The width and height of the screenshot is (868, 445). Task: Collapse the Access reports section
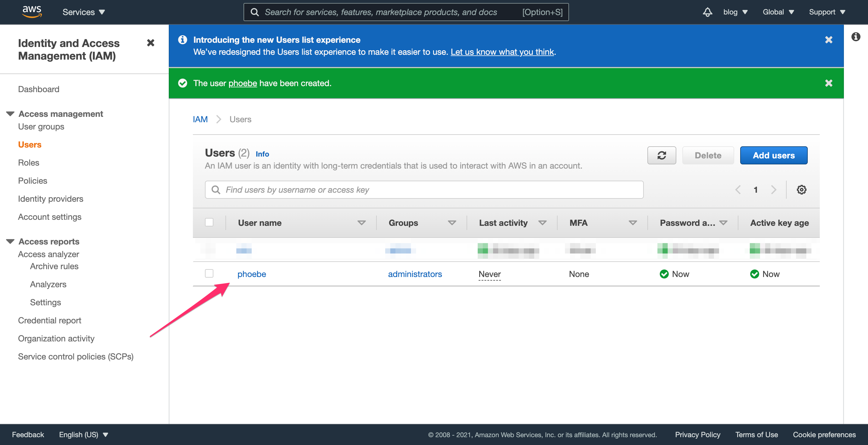tap(11, 241)
